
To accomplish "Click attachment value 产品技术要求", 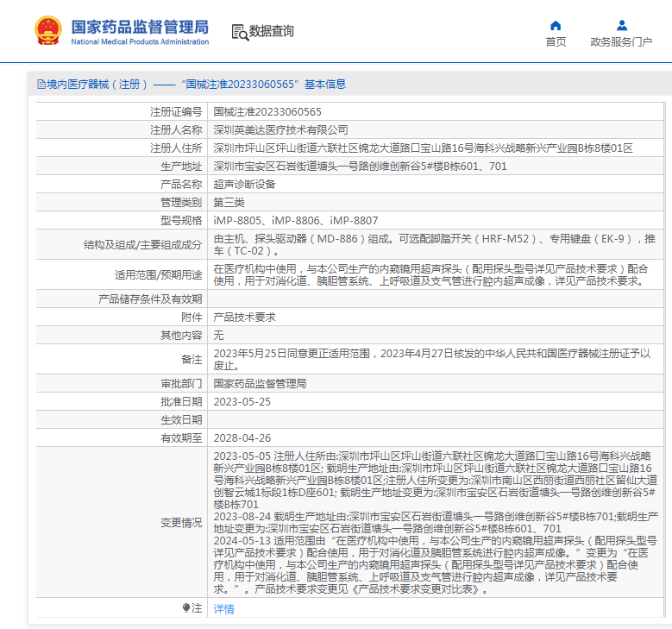I will point(244,317).
